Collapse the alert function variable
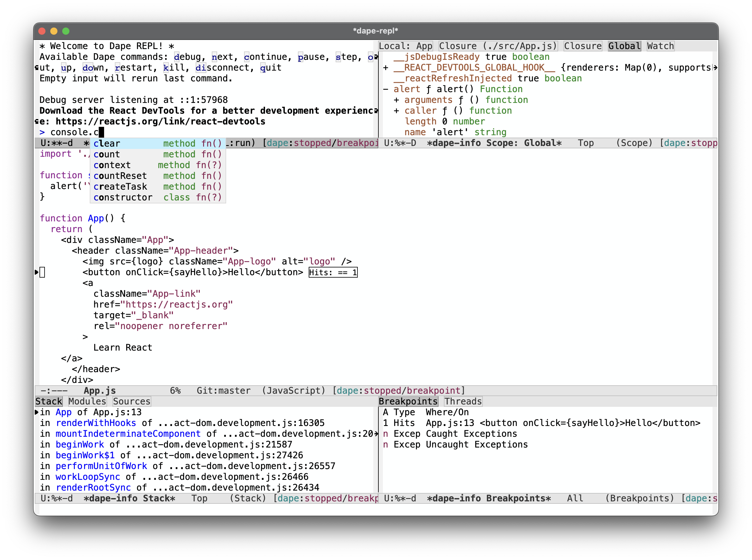 point(386,89)
